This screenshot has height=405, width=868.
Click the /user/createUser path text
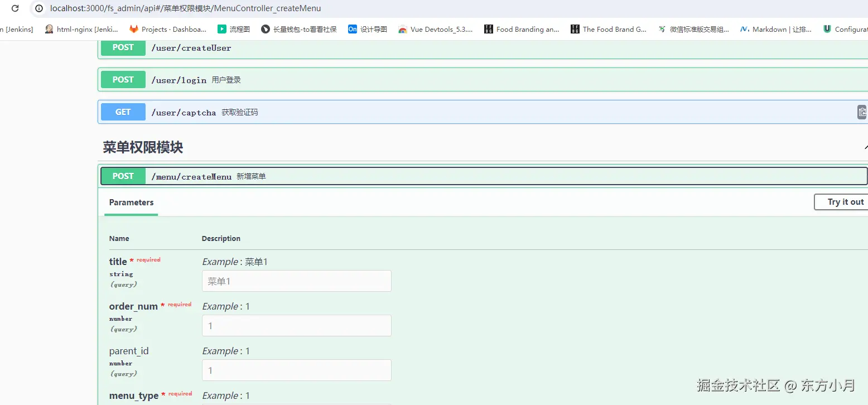click(x=191, y=48)
